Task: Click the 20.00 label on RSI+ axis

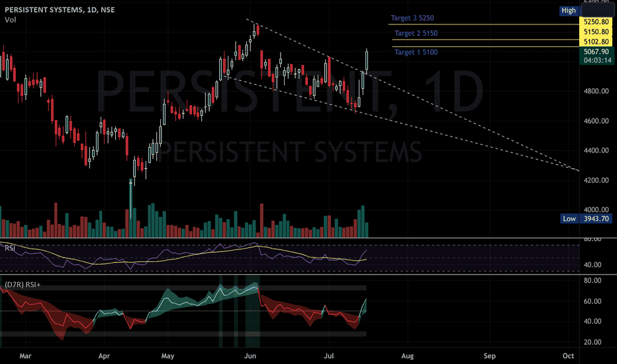Action: 593,342
